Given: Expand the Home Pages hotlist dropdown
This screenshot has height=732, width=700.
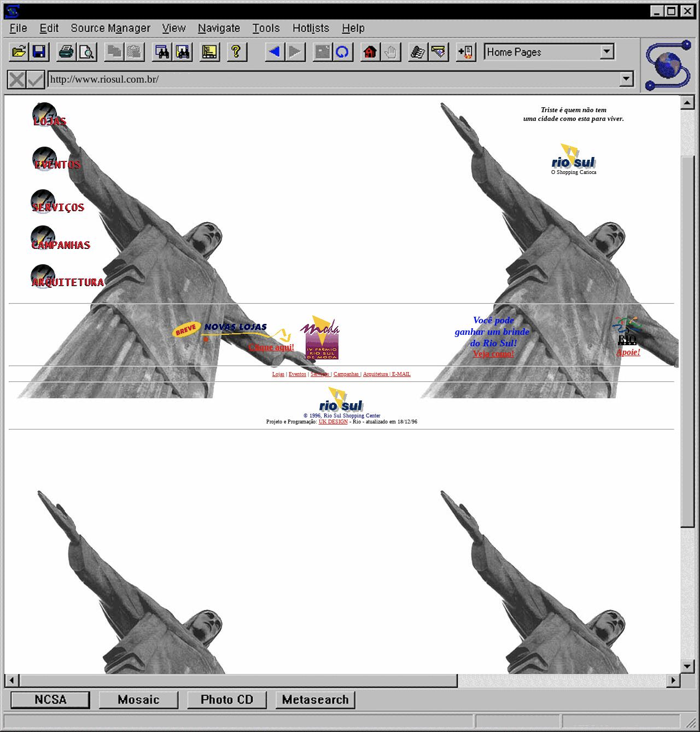Looking at the screenshot, I should 606,52.
